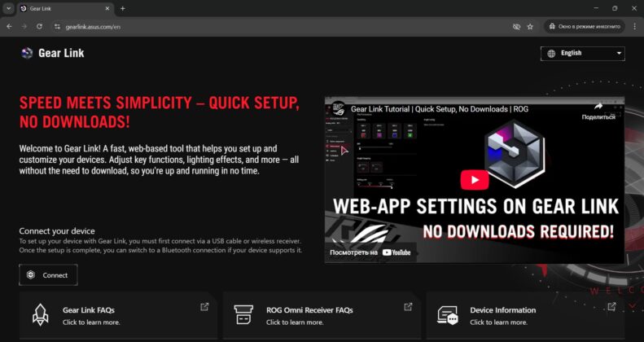The width and height of the screenshot is (644, 342).
Task: Close the Gear Link tab
Action: coord(107,9)
